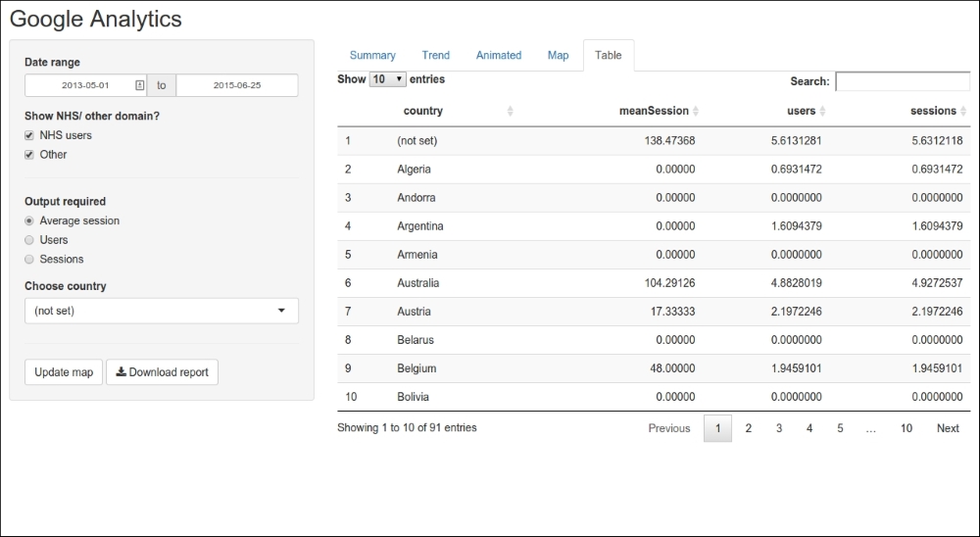Screen dimensions: 980x537
Task: Go to pagination page 2
Action: coord(748,428)
